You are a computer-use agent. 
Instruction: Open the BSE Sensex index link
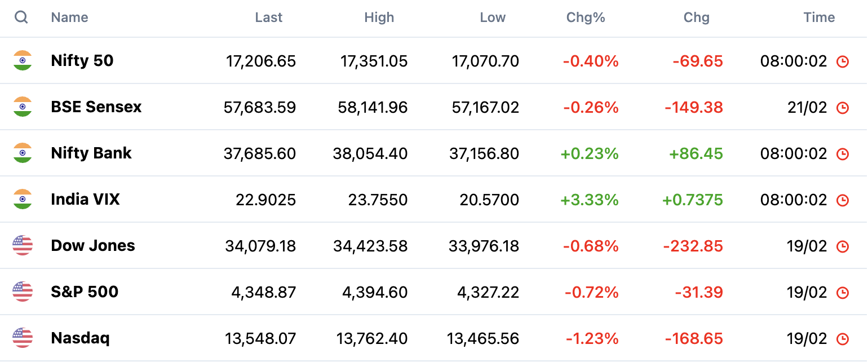[x=96, y=107]
